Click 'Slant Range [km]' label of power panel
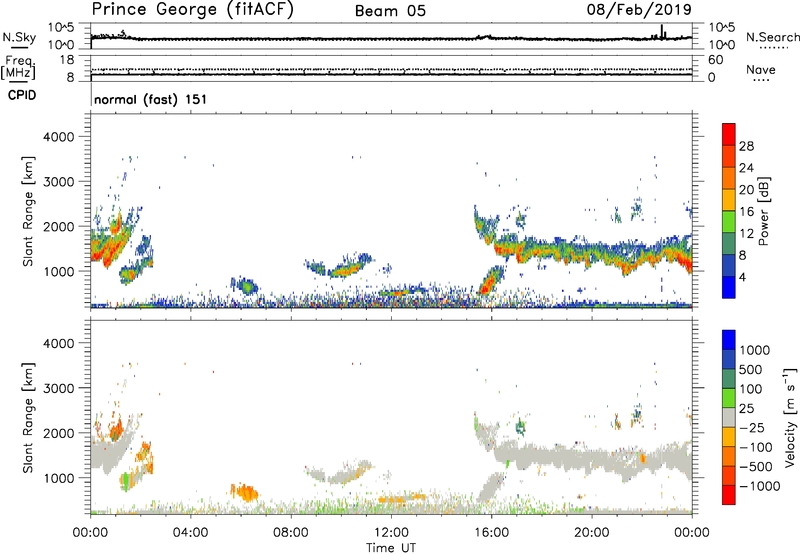The width and height of the screenshot is (800, 554). [x=28, y=211]
